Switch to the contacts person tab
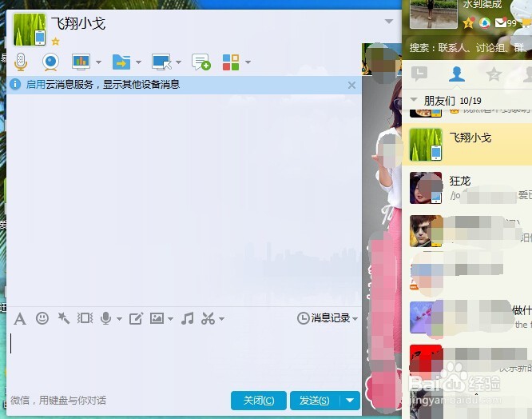Image resolution: width=532 pixels, height=419 pixels. point(457,74)
